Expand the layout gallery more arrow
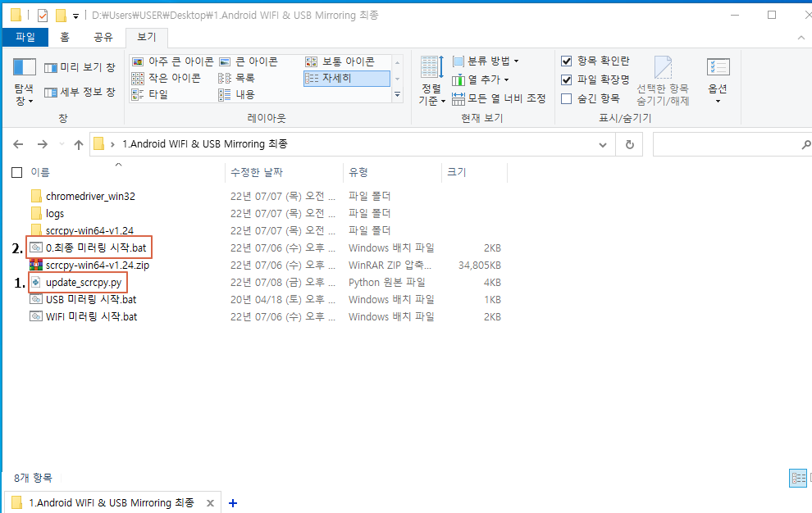 (x=397, y=95)
